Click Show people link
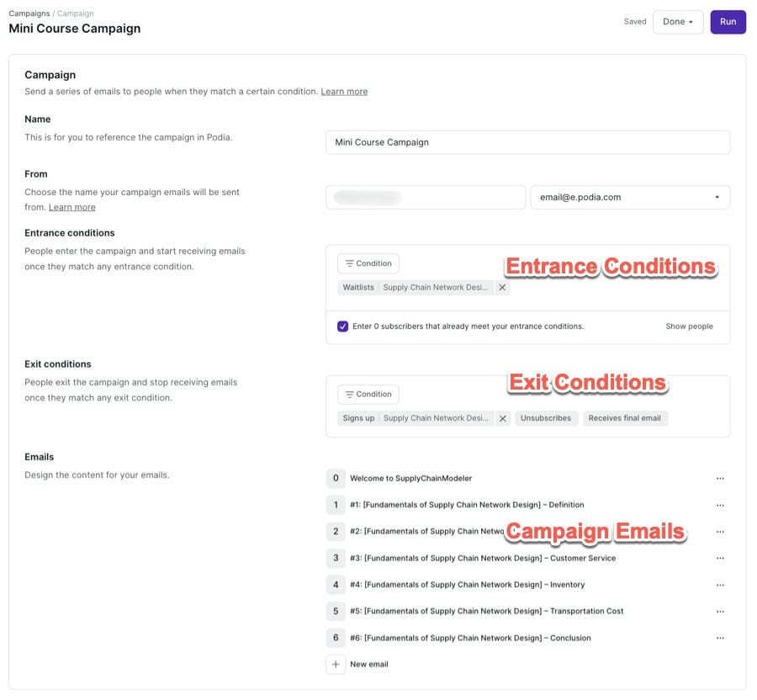 click(x=689, y=326)
